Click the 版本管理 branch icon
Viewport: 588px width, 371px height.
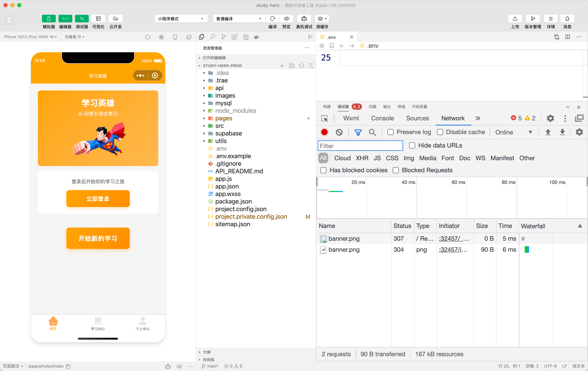533,19
